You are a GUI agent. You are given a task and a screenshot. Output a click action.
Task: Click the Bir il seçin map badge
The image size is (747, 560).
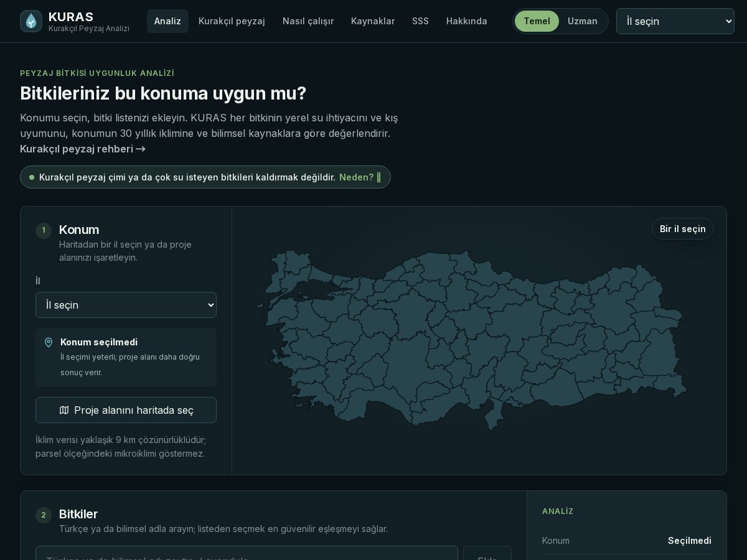coord(683,229)
